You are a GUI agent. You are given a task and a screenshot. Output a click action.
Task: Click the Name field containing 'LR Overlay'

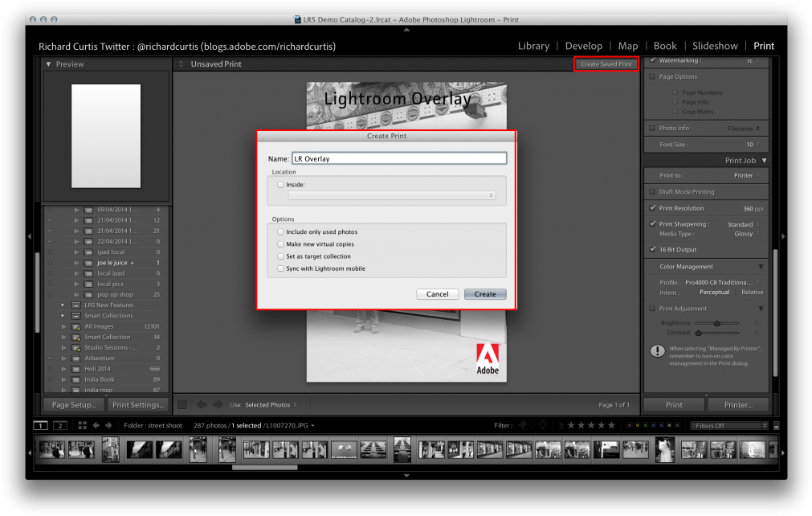pyautogui.click(x=399, y=158)
